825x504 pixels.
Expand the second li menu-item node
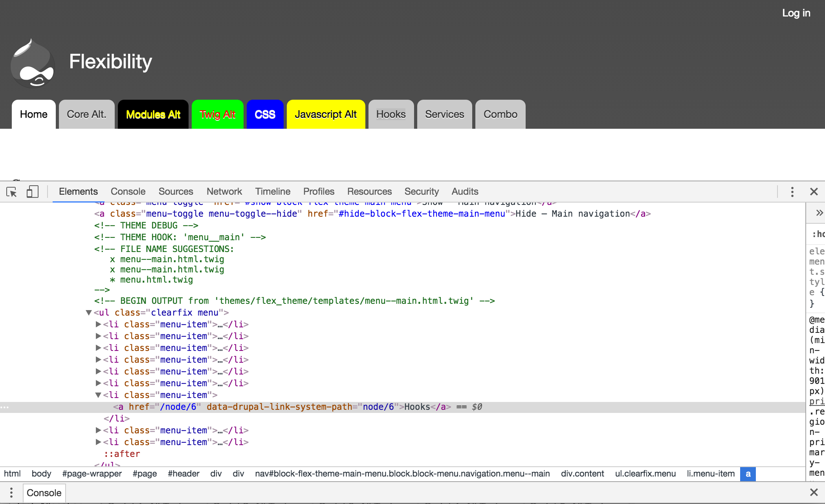point(98,336)
